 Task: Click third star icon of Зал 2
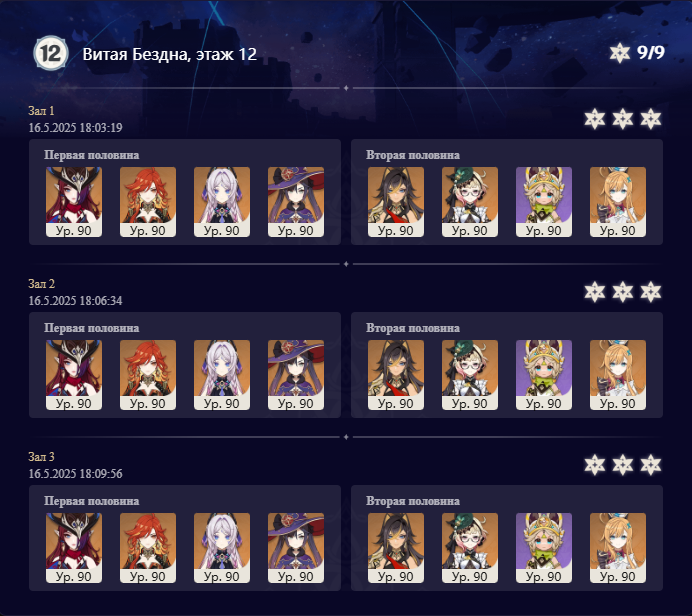[651, 292]
